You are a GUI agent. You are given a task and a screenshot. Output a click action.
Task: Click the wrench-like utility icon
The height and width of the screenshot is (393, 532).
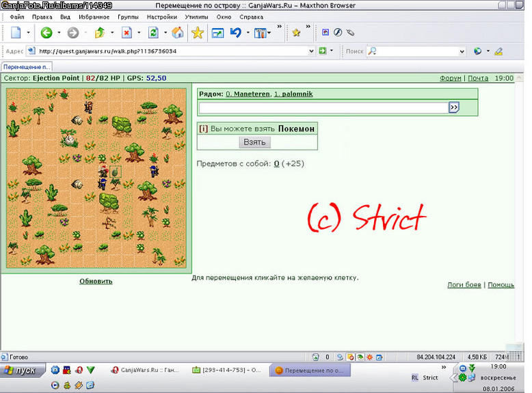click(350, 32)
